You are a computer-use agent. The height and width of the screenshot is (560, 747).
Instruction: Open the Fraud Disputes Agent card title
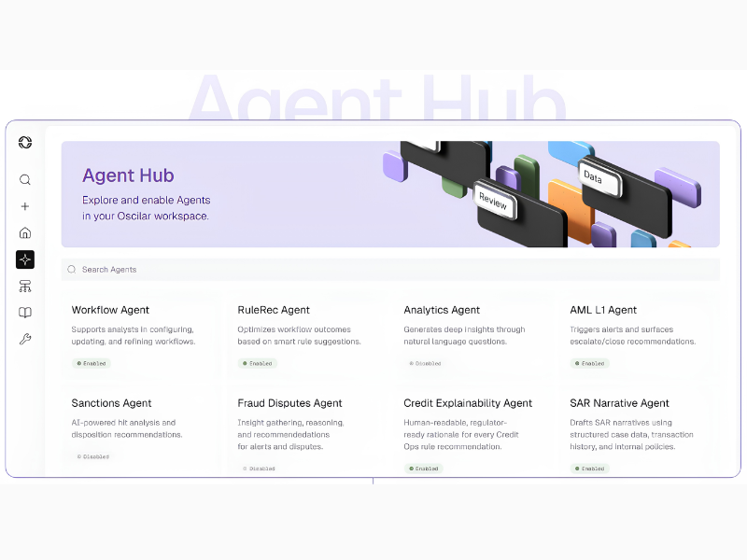[x=289, y=403]
